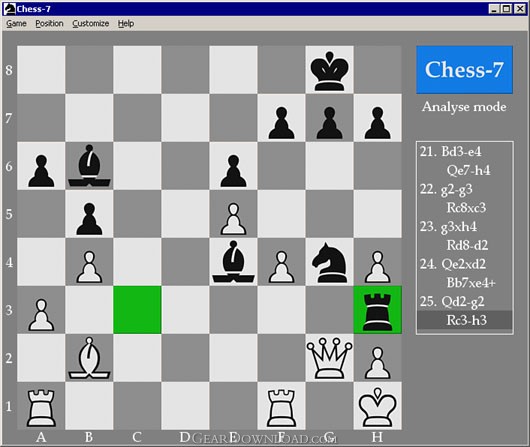Select move 24. Qe2xd2 in move list
The width and height of the screenshot is (530, 447).
pos(453,264)
